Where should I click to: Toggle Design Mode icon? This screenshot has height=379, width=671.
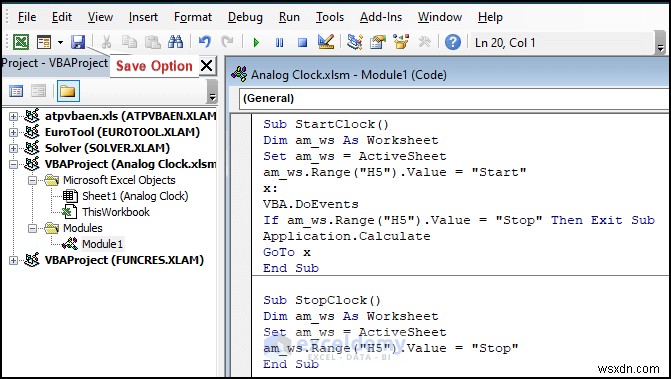(x=326, y=42)
